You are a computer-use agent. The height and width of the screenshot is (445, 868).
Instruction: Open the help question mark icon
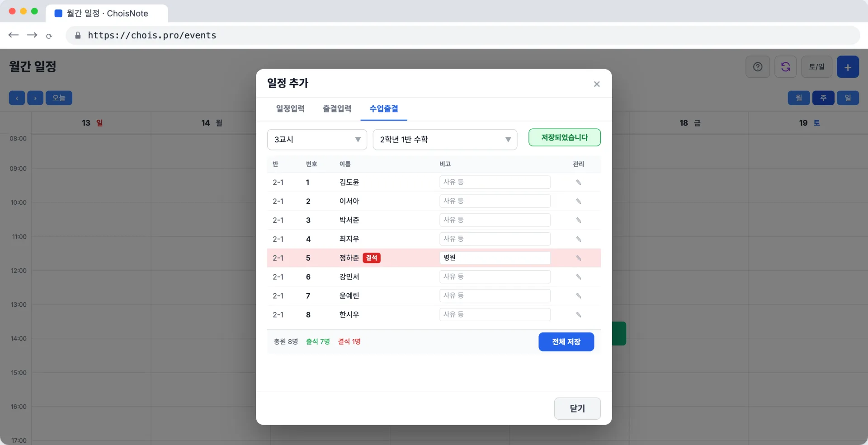point(758,67)
